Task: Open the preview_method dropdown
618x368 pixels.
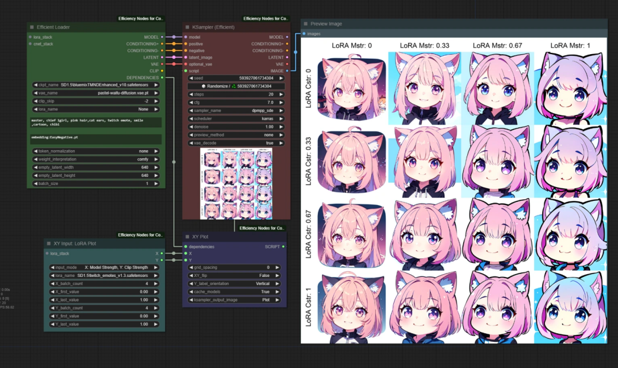Action: coord(236,135)
